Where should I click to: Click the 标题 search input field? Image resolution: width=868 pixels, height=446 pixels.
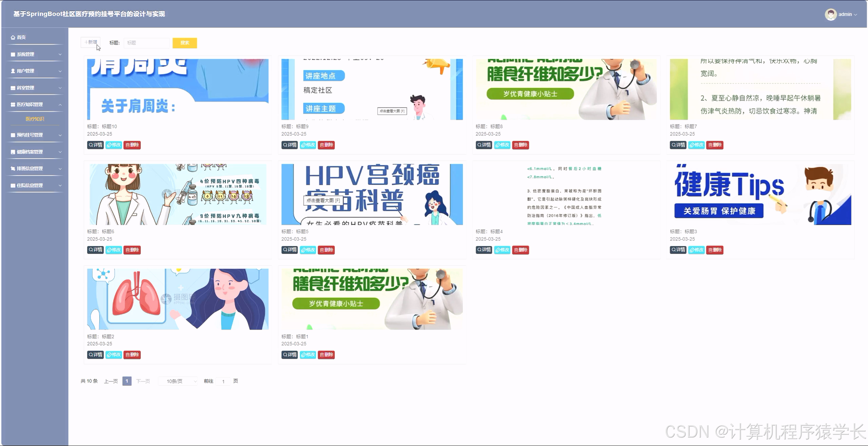pyautogui.click(x=146, y=43)
